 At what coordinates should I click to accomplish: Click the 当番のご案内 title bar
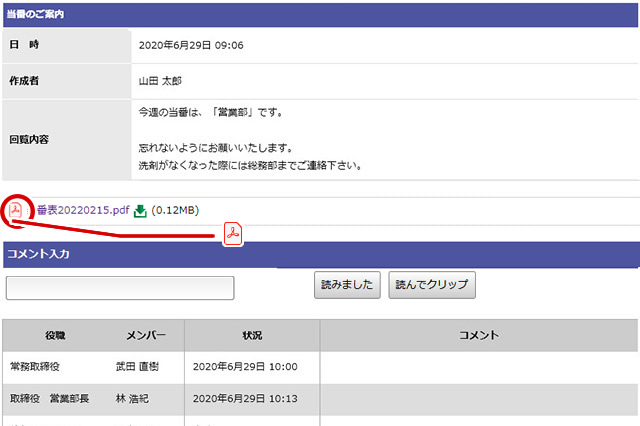(x=320, y=15)
